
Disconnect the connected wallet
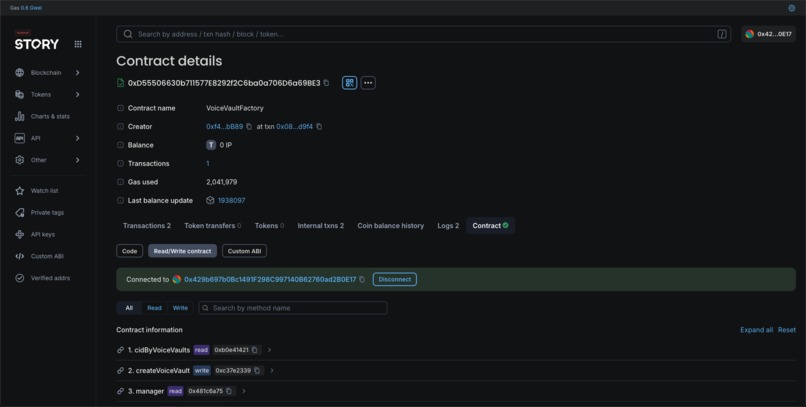click(x=395, y=280)
